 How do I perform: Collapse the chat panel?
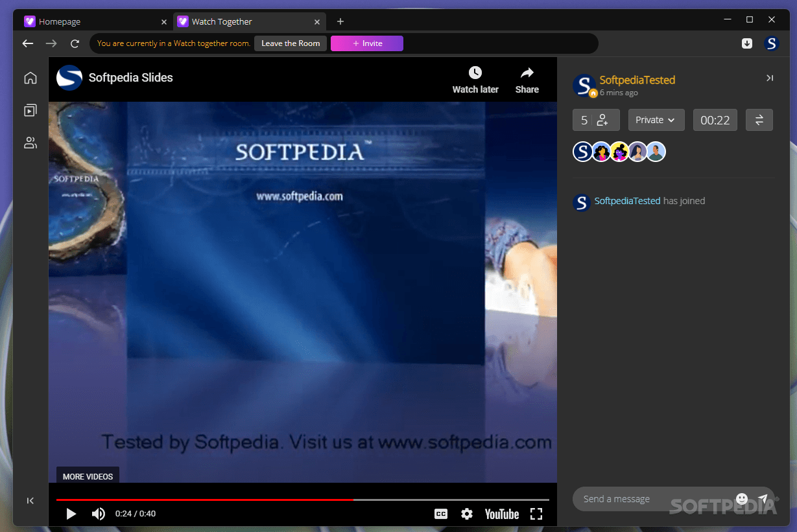point(770,78)
